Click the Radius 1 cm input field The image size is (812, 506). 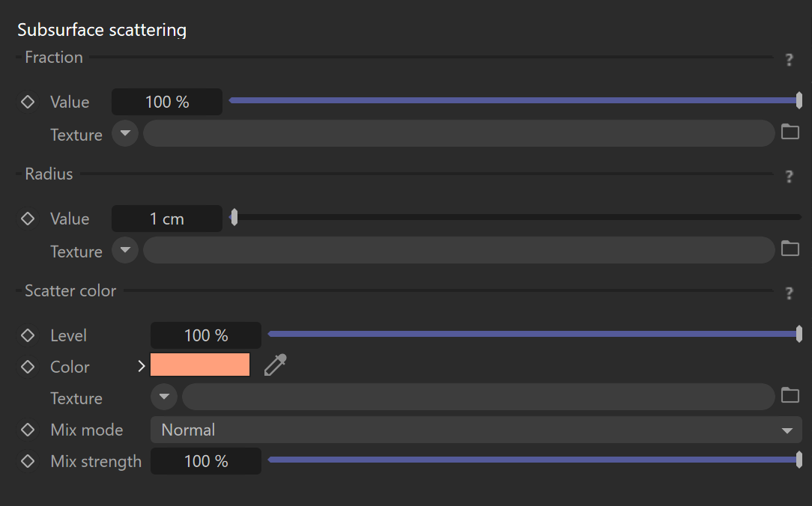[167, 219]
